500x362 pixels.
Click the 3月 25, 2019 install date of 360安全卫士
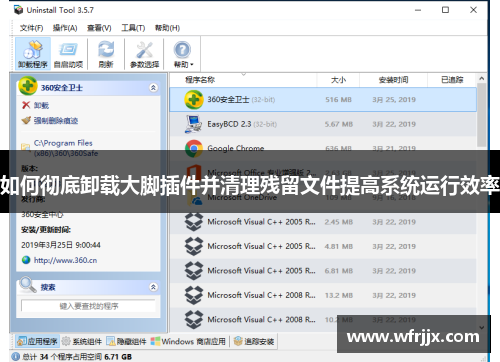(394, 100)
